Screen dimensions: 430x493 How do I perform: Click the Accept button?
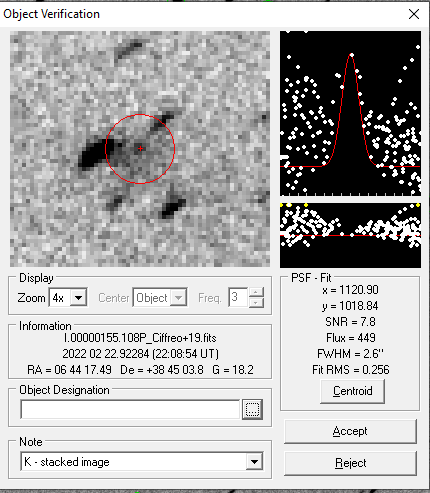click(350, 431)
